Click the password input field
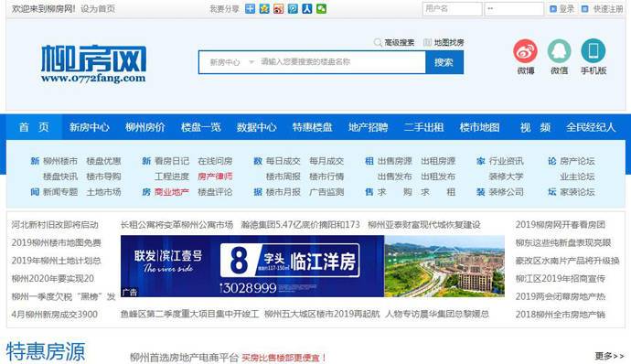631x364 pixels. coord(514,8)
